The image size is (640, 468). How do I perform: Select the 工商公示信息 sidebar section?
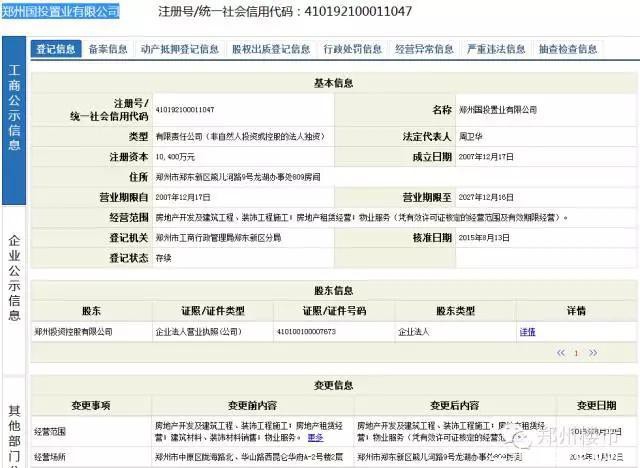tap(14, 120)
